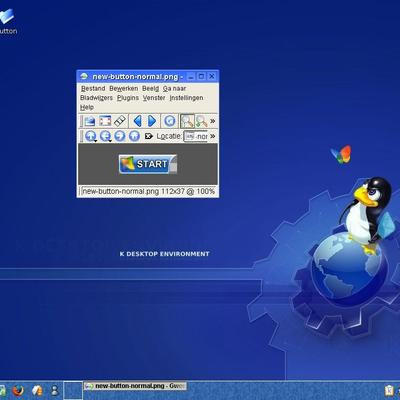This screenshot has height=400, width=400.
Task: Open the Bestand menu
Action: point(93,88)
